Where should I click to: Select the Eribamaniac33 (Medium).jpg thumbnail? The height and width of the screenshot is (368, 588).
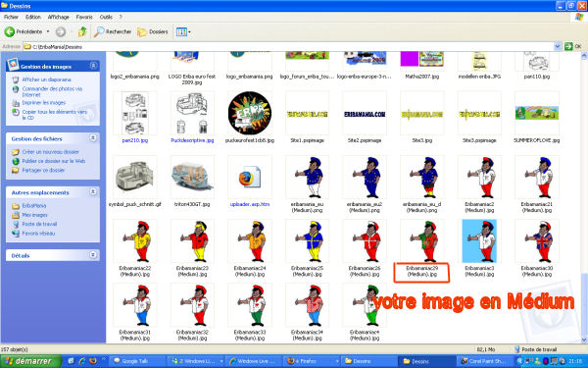pyautogui.click(x=250, y=305)
